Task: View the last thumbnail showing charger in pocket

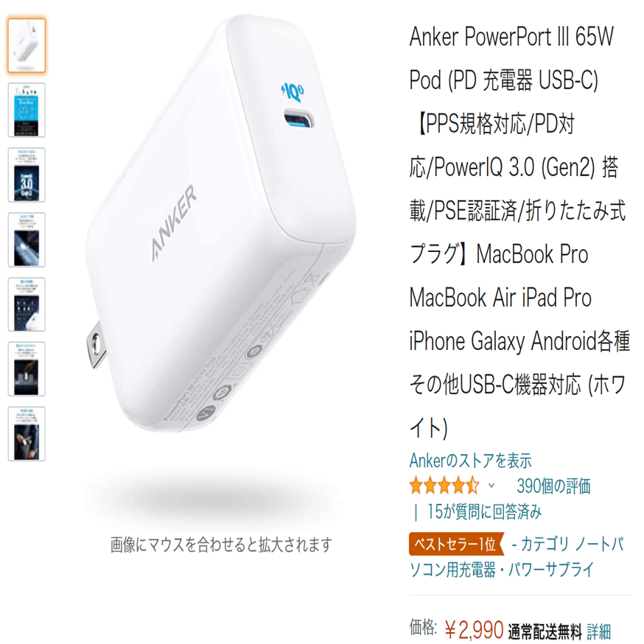Action: click(27, 434)
